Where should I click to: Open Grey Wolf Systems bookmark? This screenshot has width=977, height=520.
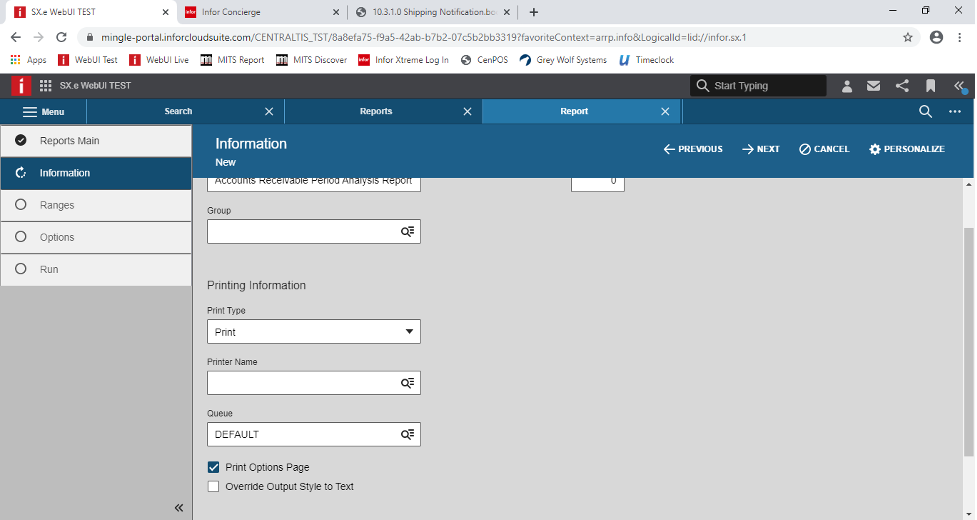click(563, 60)
